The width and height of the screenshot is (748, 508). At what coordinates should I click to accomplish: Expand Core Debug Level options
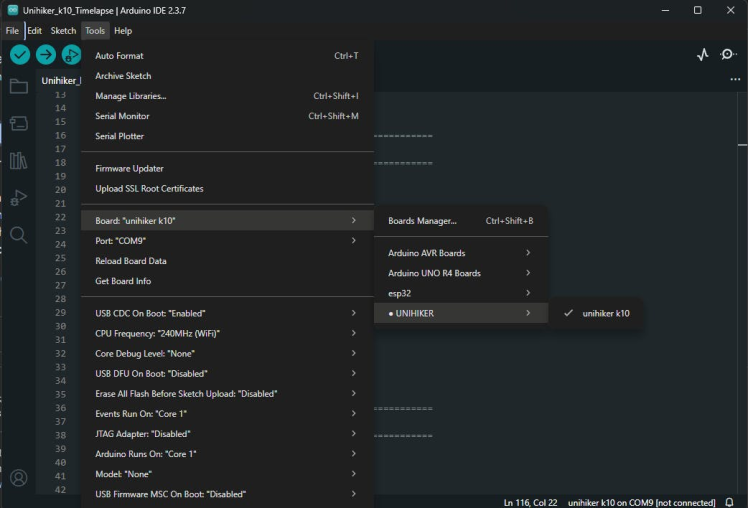pos(227,353)
